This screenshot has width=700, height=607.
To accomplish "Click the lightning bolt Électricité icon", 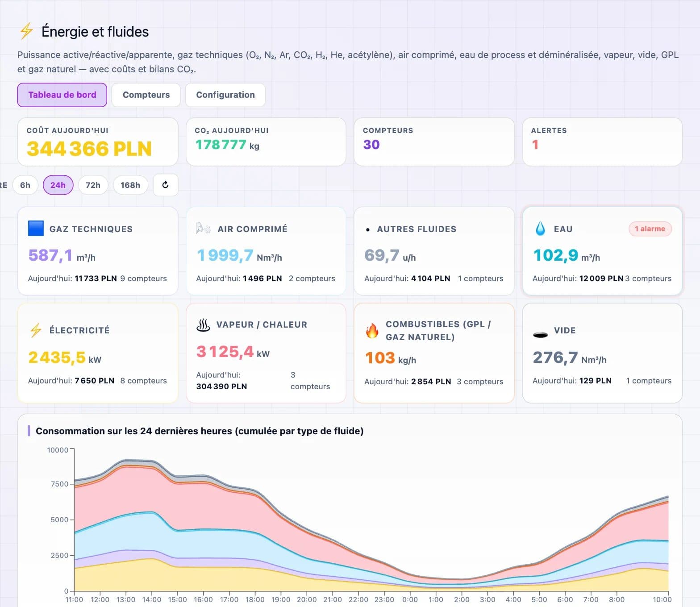I will (36, 330).
